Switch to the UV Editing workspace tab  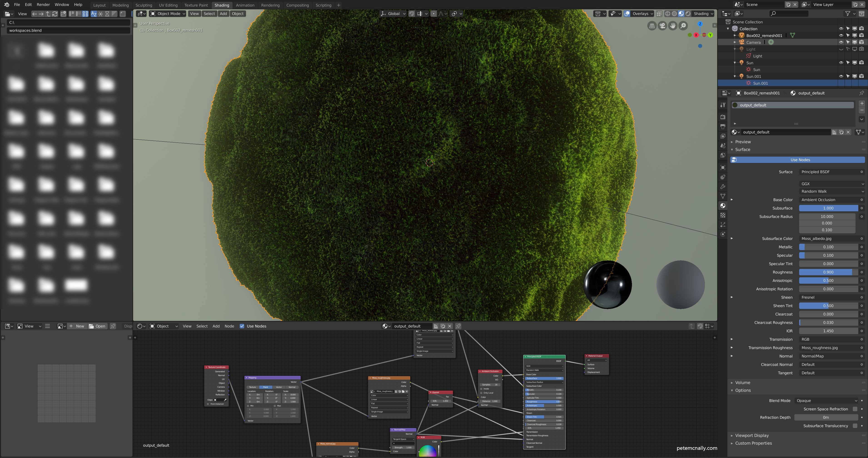click(168, 5)
